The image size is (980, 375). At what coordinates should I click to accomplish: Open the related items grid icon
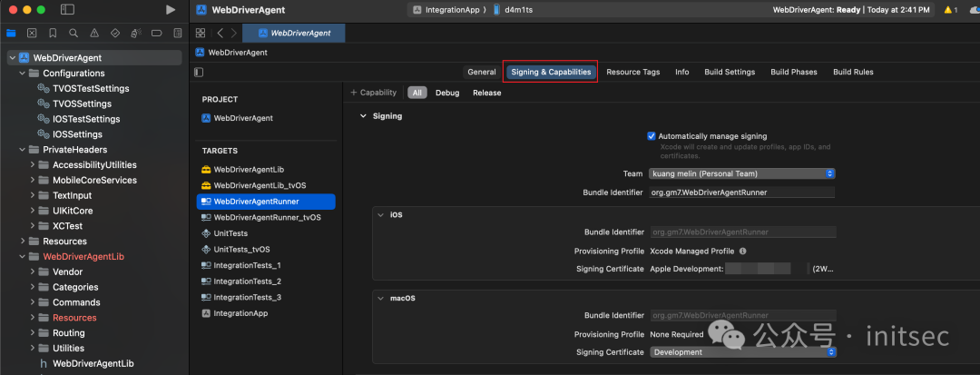click(200, 33)
